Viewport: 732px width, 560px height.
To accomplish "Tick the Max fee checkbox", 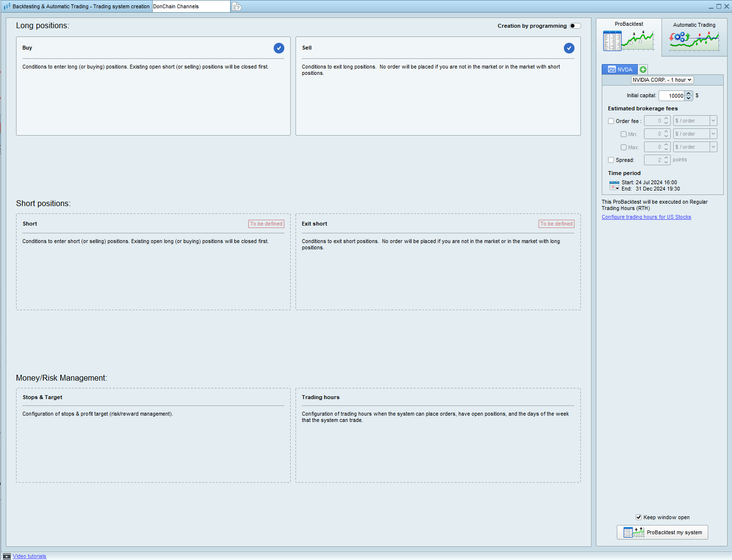I will pyautogui.click(x=624, y=147).
